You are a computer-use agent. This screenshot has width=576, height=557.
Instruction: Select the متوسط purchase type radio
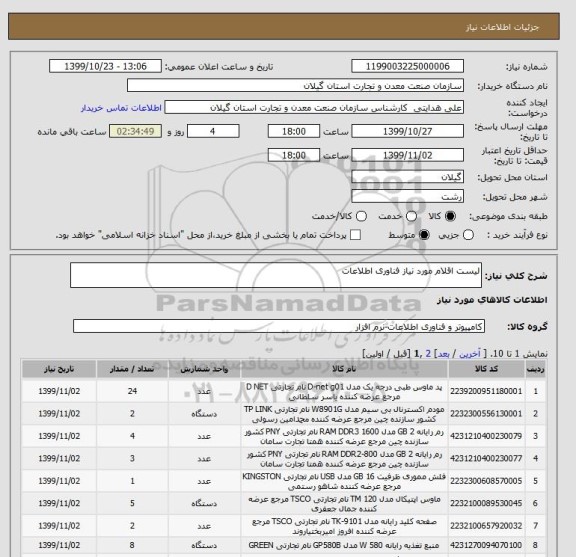[424, 235]
